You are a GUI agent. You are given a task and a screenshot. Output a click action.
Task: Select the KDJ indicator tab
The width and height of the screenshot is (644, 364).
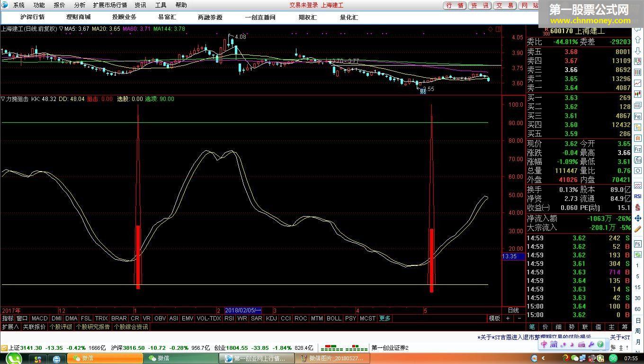tap(271, 318)
